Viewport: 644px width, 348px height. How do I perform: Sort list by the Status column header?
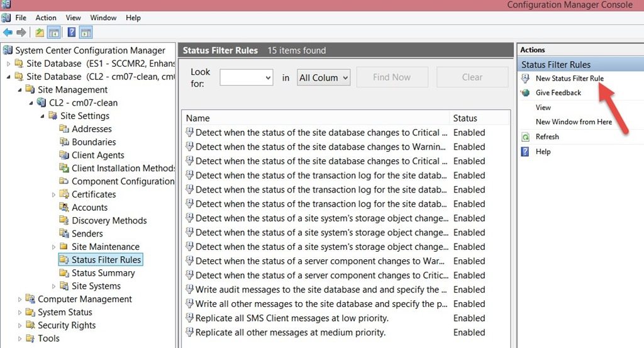(479, 118)
